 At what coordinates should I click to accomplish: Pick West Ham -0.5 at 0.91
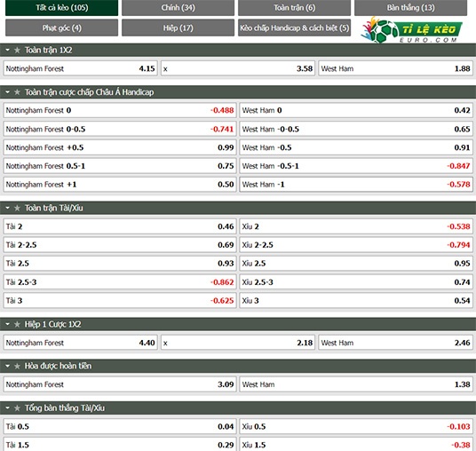356,147
